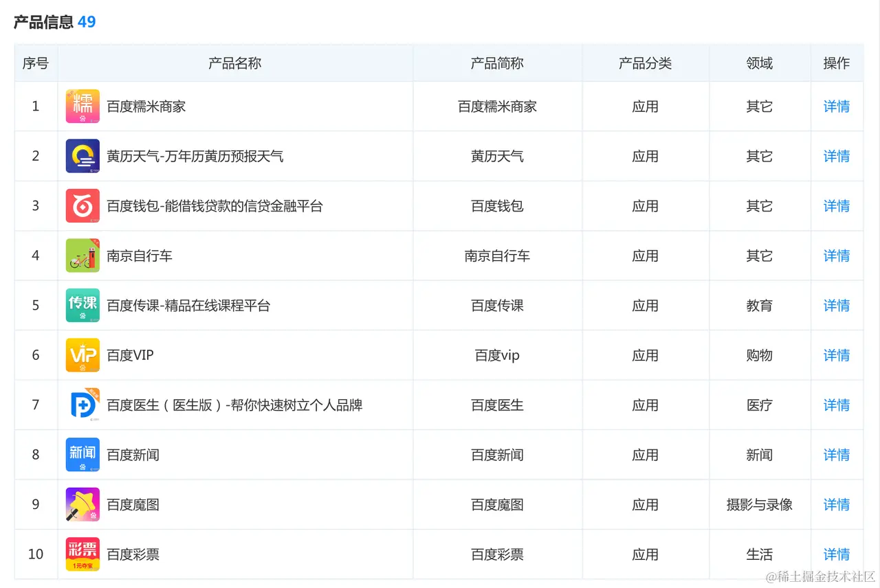The width and height of the screenshot is (880, 588).
Task: Click the 生活 domain cell
Action: [x=760, y=554]
